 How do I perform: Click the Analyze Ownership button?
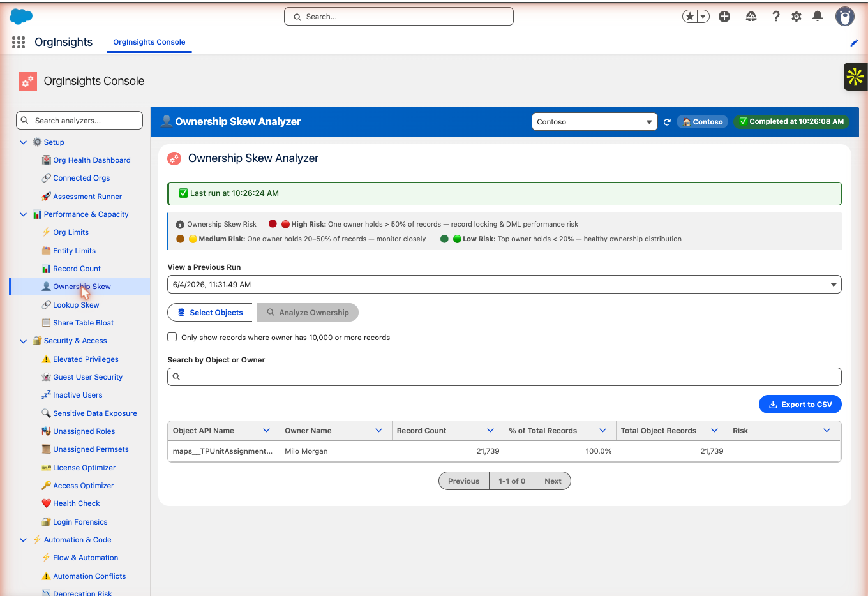tap(308, 313)
